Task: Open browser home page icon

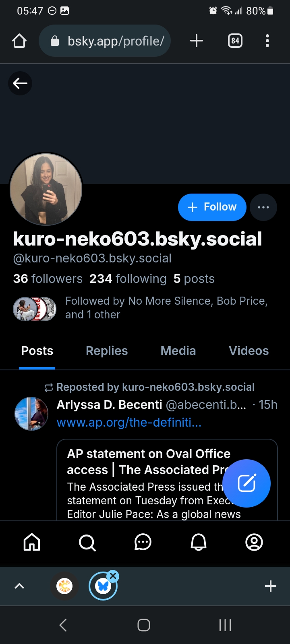Action: 19,41
